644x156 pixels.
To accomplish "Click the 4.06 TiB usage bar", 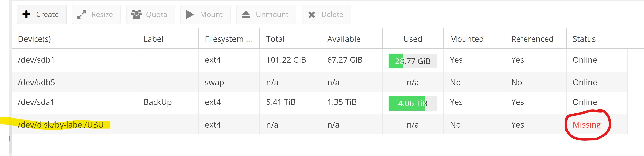I will coord(413,103).
